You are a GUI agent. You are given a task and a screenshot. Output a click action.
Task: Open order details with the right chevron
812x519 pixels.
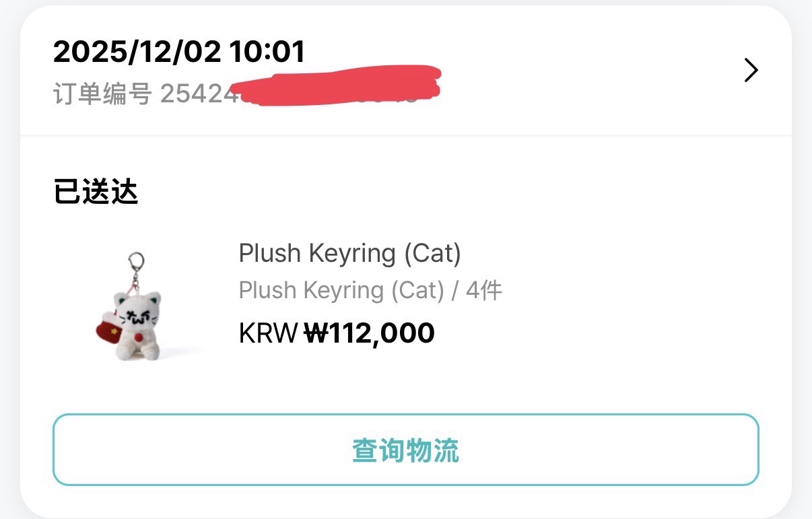(751, 70)
